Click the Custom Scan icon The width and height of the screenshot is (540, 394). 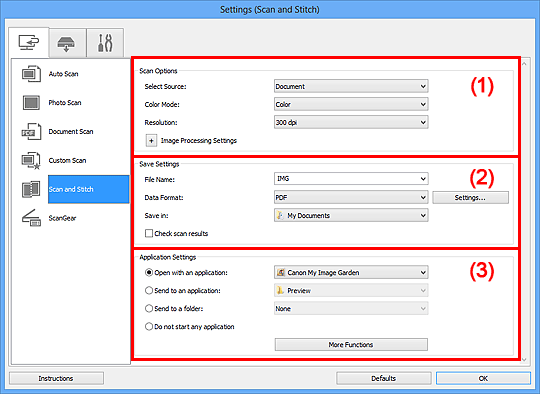pos(31,160)
